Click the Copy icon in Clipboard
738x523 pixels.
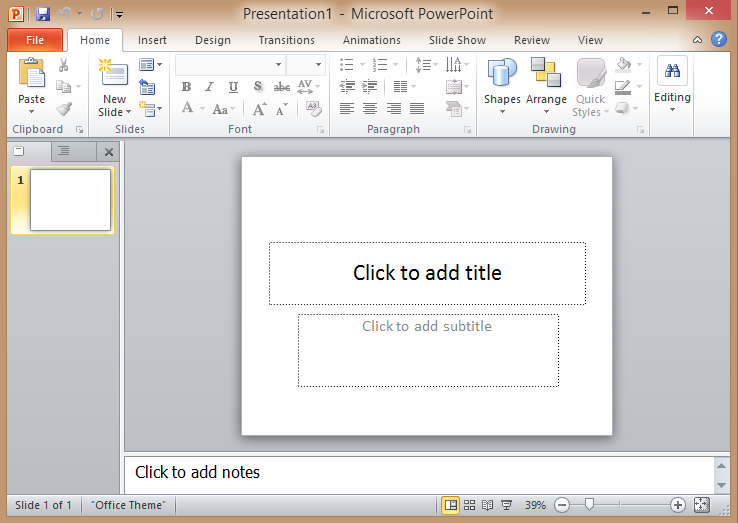click(64, 87)
